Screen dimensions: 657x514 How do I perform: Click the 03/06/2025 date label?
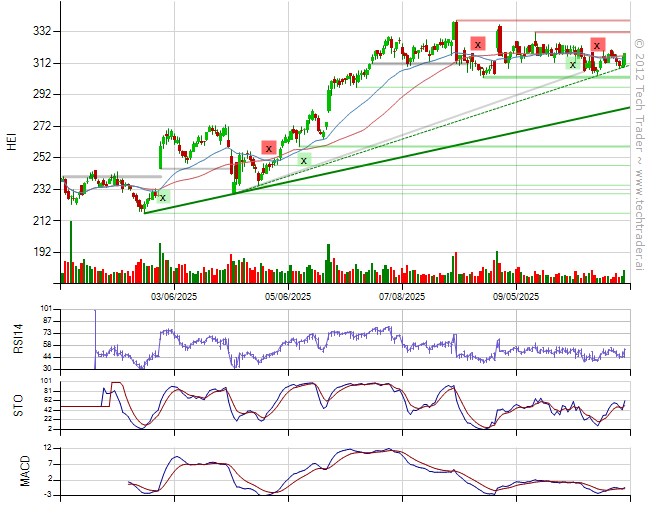(x=172, y=297)
